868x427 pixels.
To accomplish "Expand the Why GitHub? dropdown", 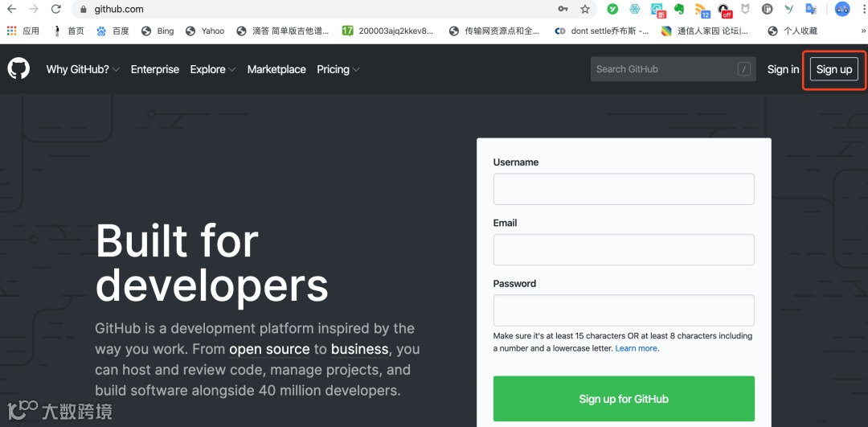I will (83, 69).
